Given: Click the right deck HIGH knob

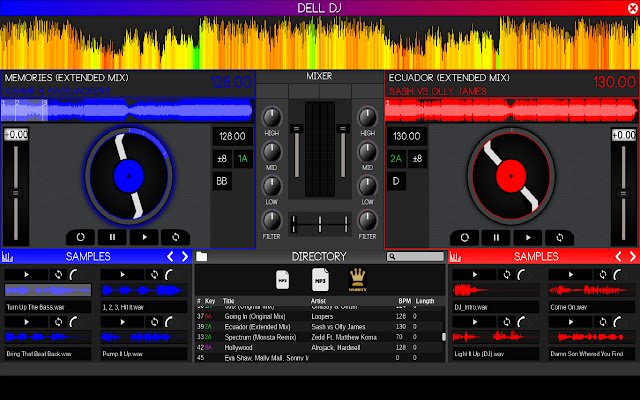Looking at the screenshot, I should tap(367, 117).
